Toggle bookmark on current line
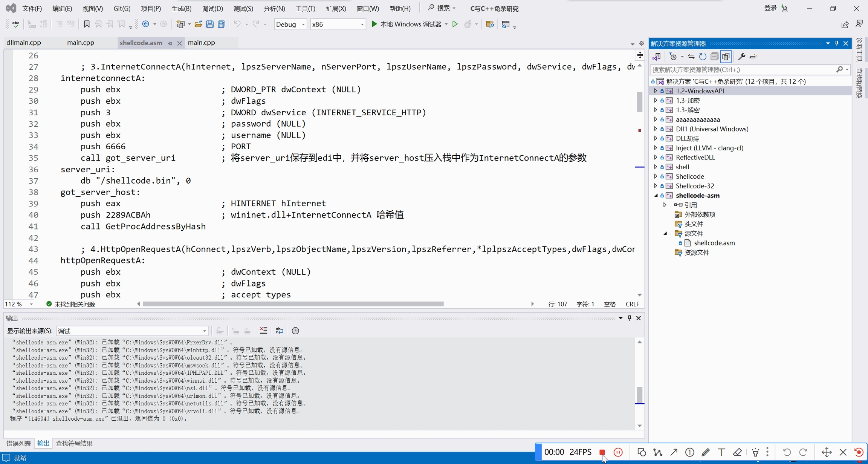This screenshot has width=868, height=464. tap(87, 25)
